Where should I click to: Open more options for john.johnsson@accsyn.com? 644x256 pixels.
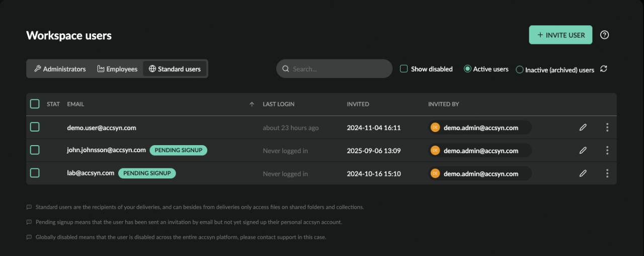tap(607, 150)
